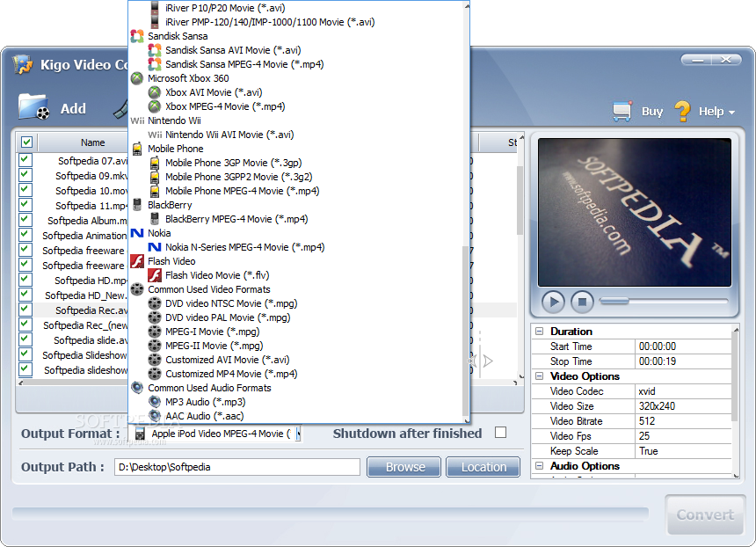Click the Buy shopping cart icon
The height and width of the screenshot is (547, 756).
[622, 111]
